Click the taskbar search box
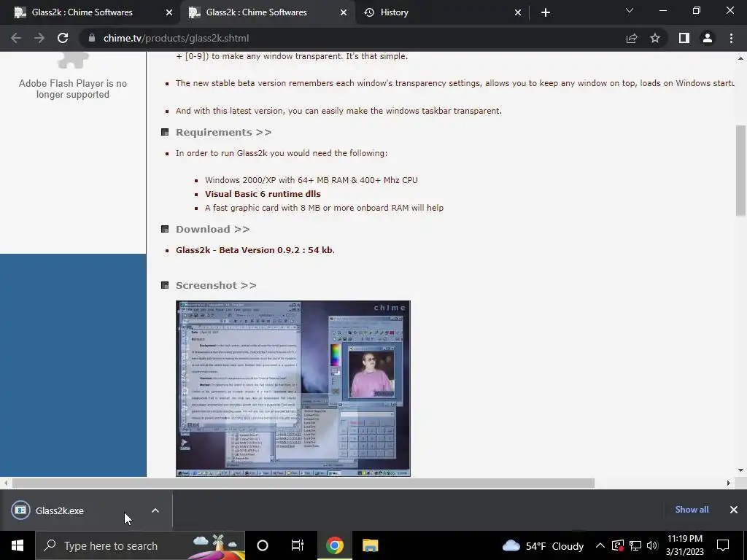The image size is (747, 560). (139, 545)
